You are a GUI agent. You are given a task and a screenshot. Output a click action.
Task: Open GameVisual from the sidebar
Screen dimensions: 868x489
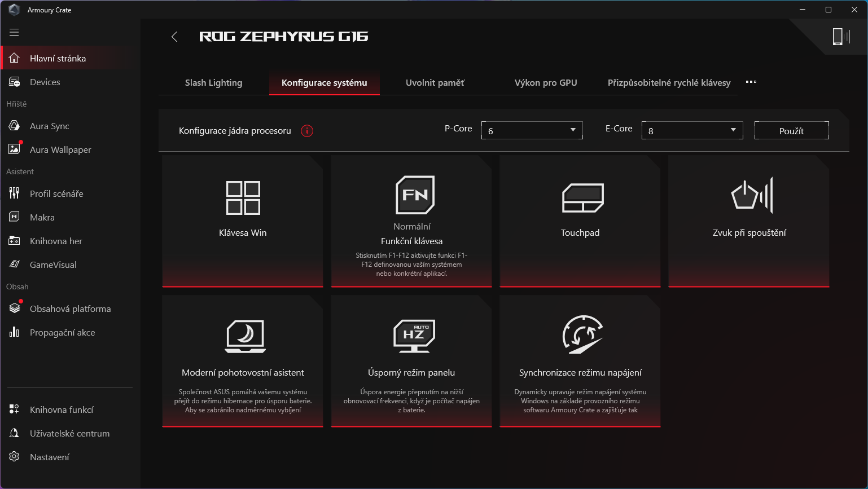coord(53,265)
